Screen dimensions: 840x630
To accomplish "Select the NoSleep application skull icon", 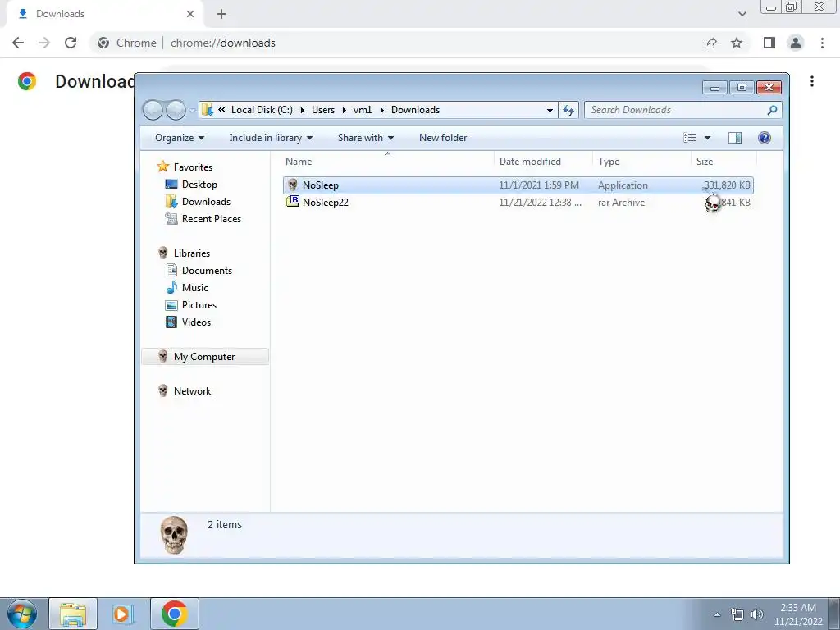I will pos(293,185).
